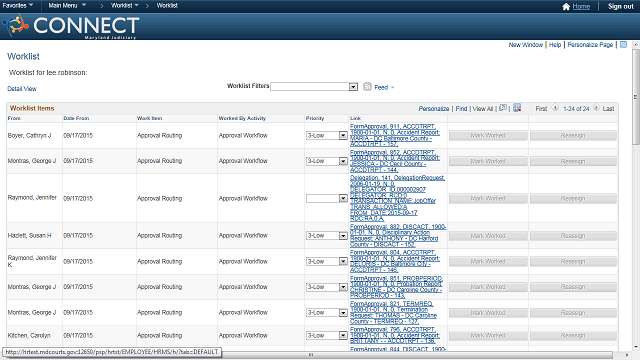Sort by Worked By Activity header

pos(242,118)
